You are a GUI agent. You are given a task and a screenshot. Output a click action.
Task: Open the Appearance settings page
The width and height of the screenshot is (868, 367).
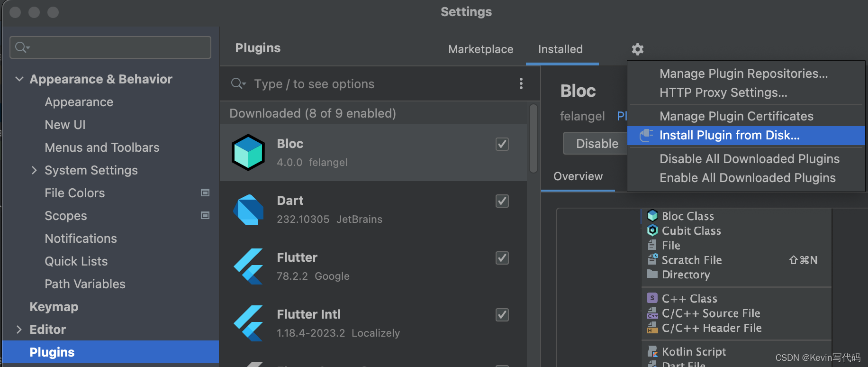[x=79, y=102]
